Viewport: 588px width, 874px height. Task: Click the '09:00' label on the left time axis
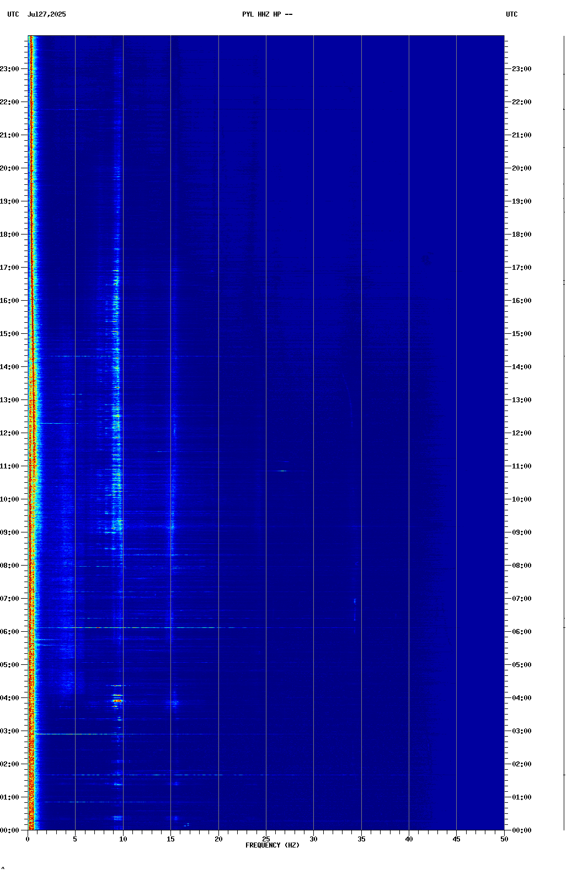[9, 532]
